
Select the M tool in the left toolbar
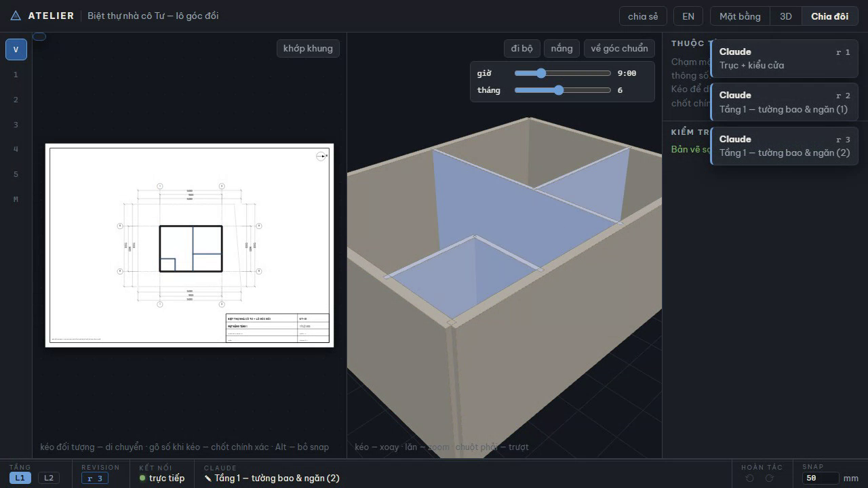[16, 199]
